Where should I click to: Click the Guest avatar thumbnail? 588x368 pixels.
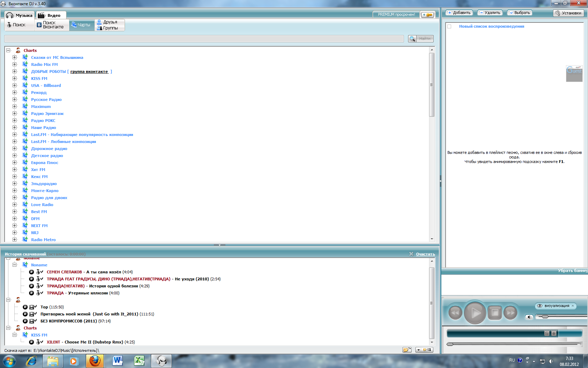click(x=574, y=74)
